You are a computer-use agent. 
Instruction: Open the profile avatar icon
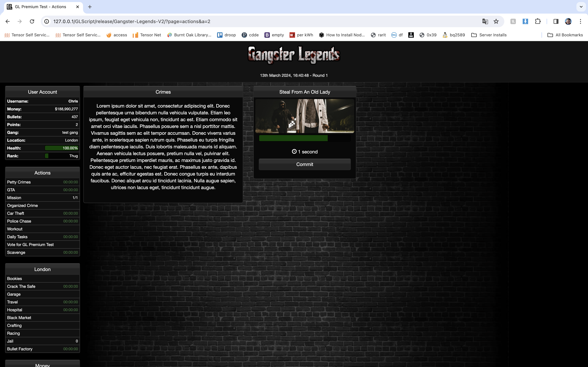coord(568,21)
